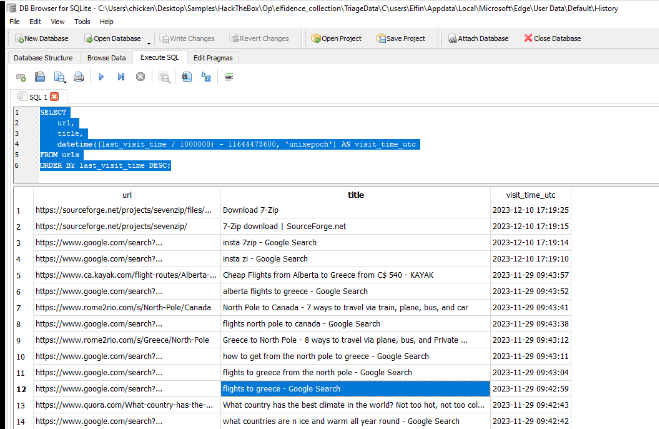Open a new SQL editor tab icon

(21, 77)
